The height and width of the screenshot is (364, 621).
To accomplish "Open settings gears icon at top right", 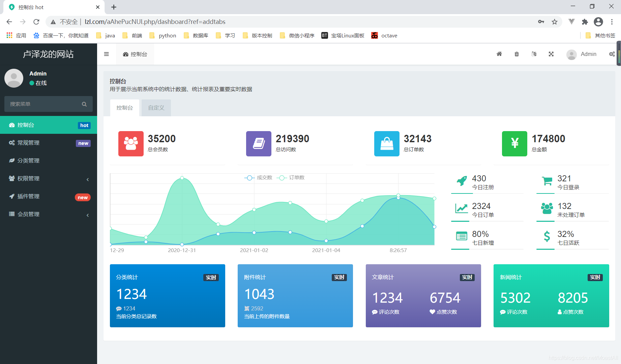I will [612, 54].
